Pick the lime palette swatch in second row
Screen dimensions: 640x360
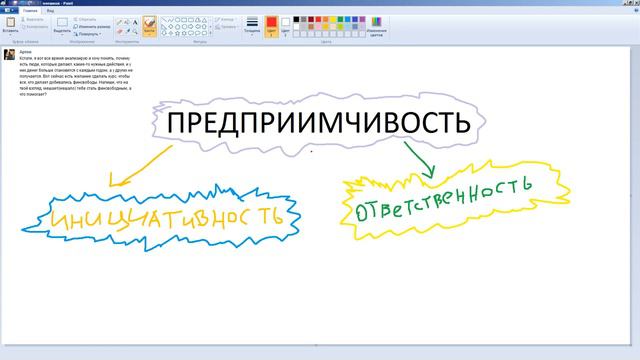click(x=340, y=27)
